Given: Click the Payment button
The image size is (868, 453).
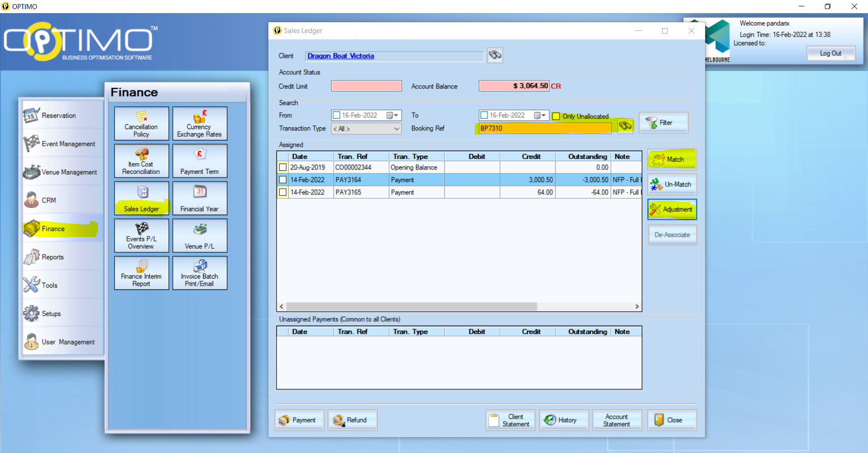Looking at the screenshot, I should (x=300, y=420).
